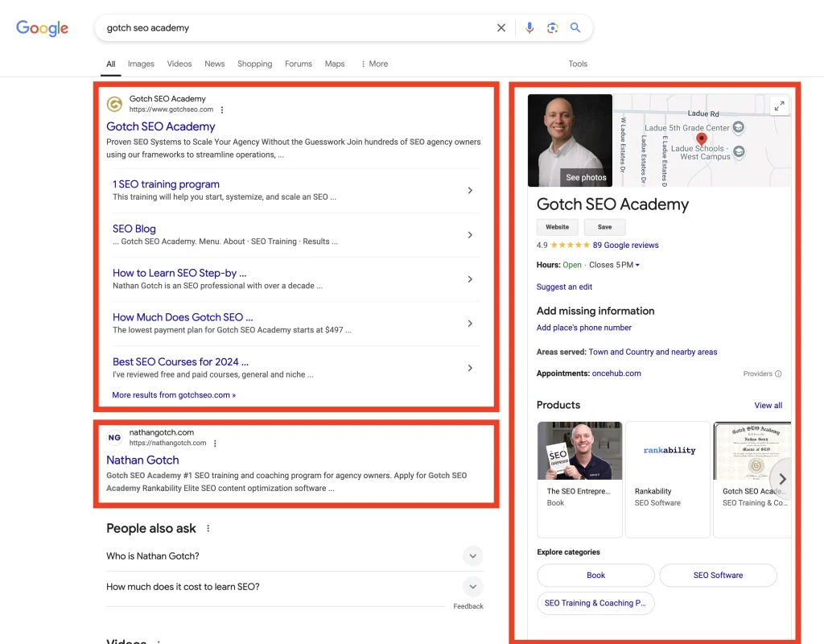Click the Save button in knowledge panel
The height and width of the screenshot is (644, 824).
(x=605, y=227)
